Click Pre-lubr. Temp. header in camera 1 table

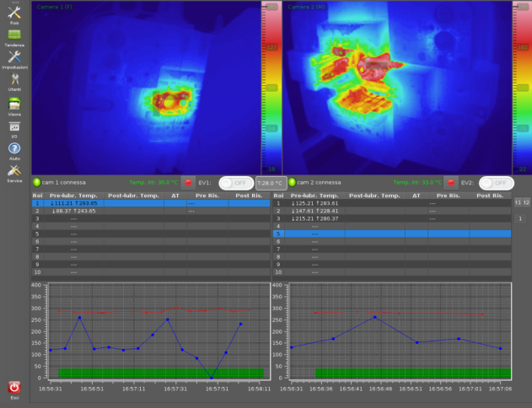click(74, 196)
